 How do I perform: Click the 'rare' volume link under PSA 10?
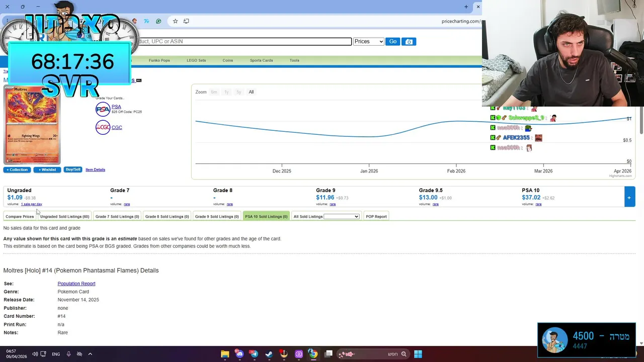538,204
